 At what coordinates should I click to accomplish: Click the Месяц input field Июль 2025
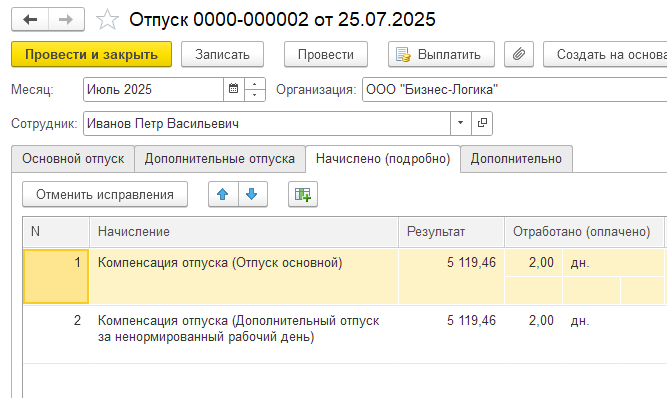pyautogui.click(x=154, y=89)
